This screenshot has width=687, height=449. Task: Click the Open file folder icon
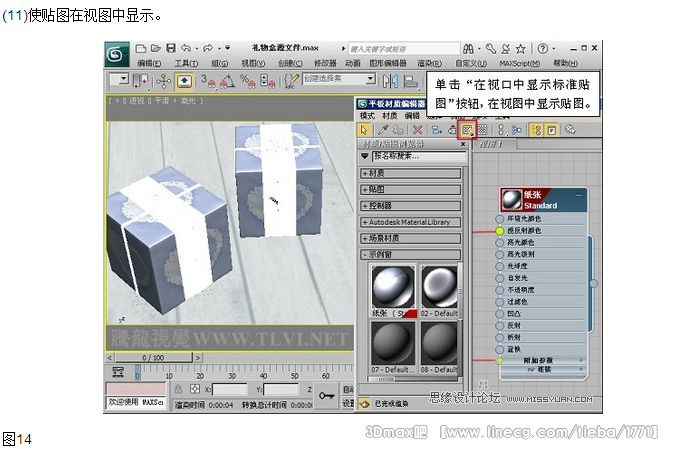(156, 48)
